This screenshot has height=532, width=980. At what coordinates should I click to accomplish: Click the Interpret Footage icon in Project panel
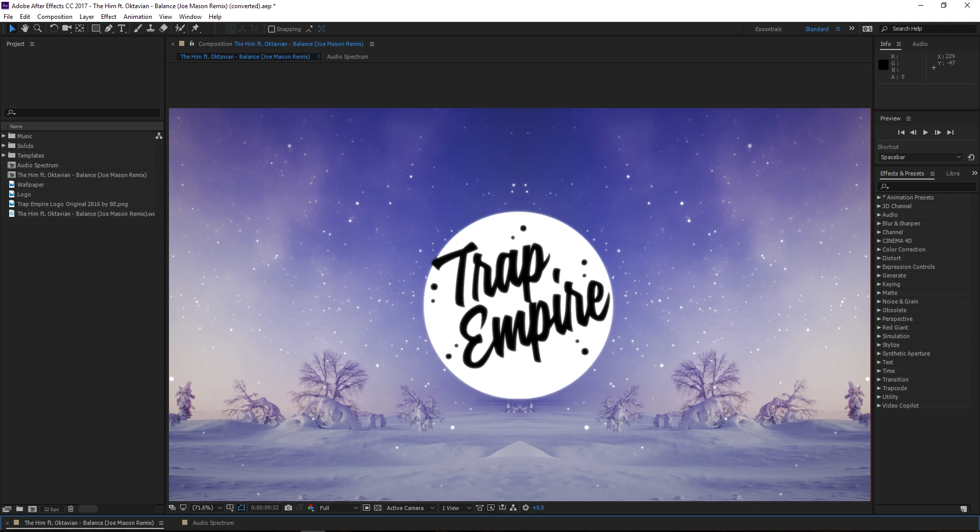tap(7, 509)
